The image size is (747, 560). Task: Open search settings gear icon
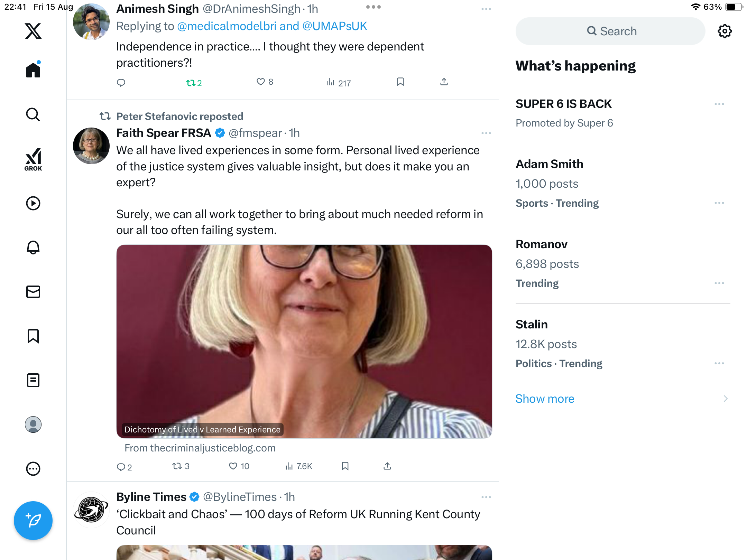coord(725,31)
